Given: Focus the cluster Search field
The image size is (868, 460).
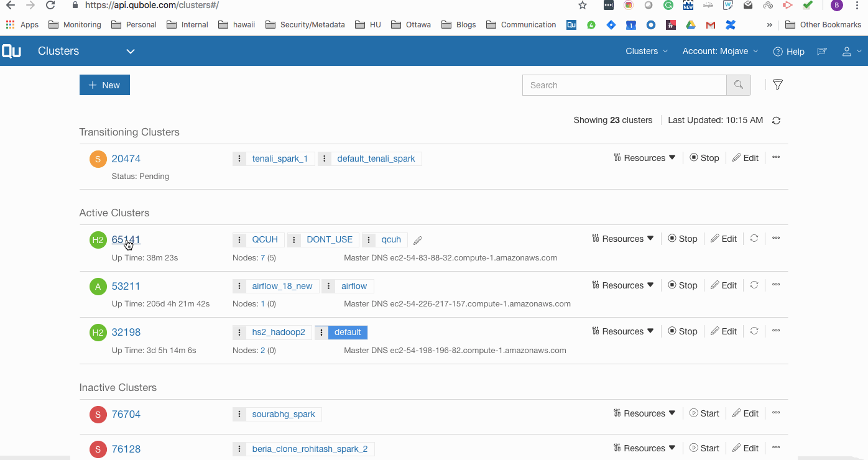Looking at the screenshot, I should tap(624, 85).
